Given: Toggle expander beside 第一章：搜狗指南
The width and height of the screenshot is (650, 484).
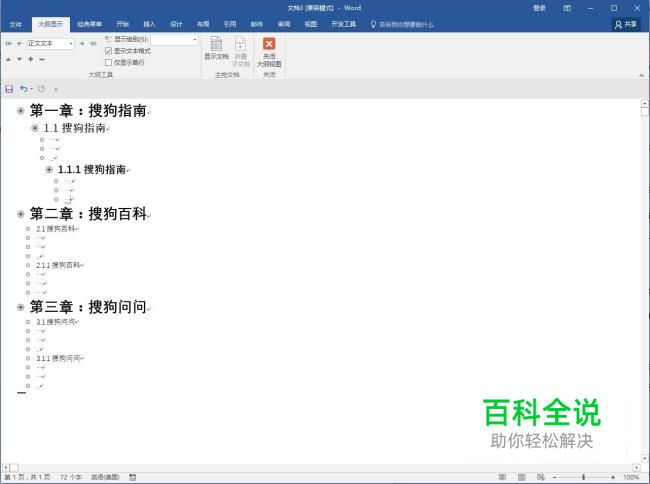Looking at the screenshot, I should (20, 111).
